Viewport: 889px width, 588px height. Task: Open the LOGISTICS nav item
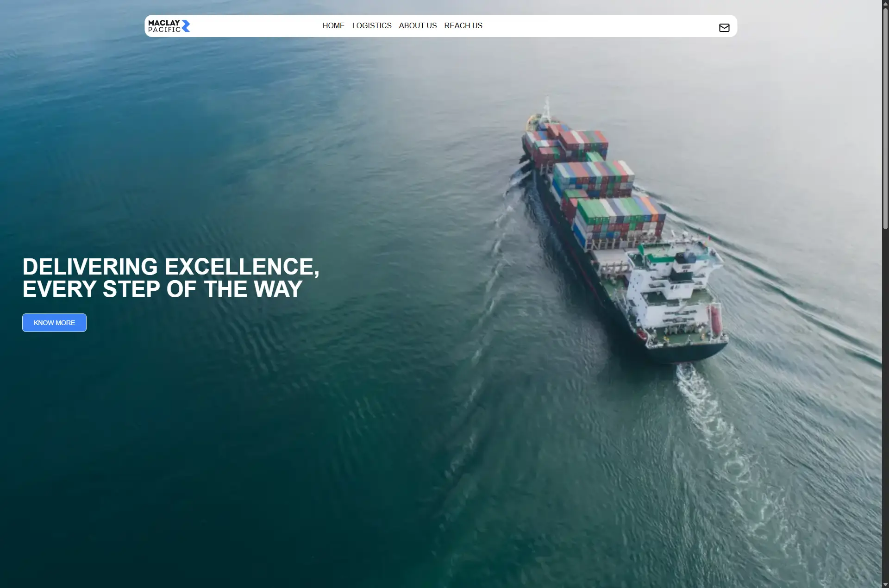(372, 26)
